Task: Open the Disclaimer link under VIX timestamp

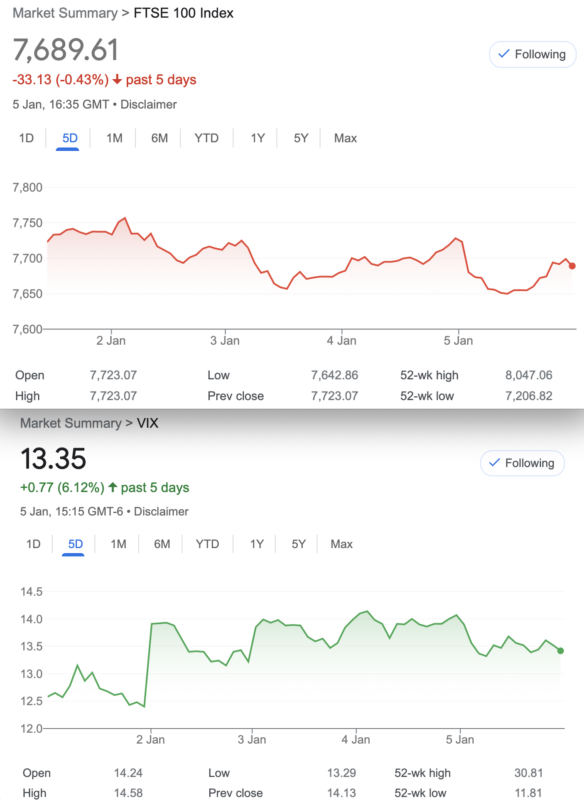Action: (161, 511)
